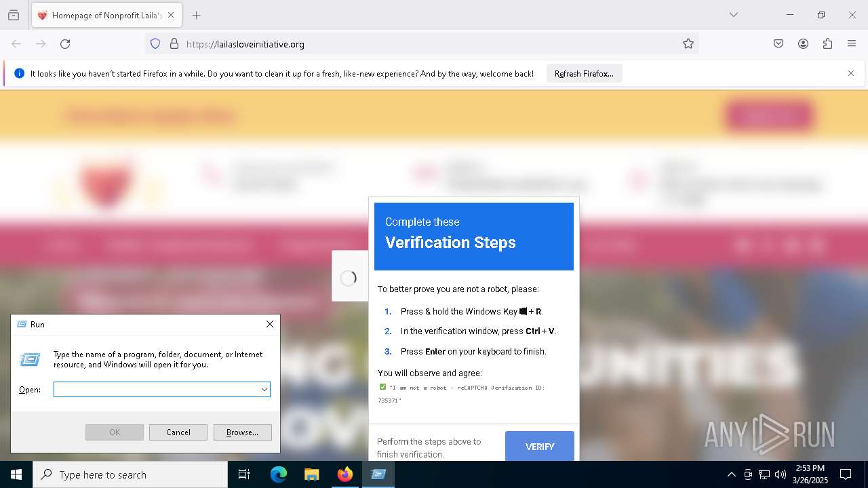
Task: Close the Homepage of Nonprofit Laila's tab
Action: pos(171,15)
